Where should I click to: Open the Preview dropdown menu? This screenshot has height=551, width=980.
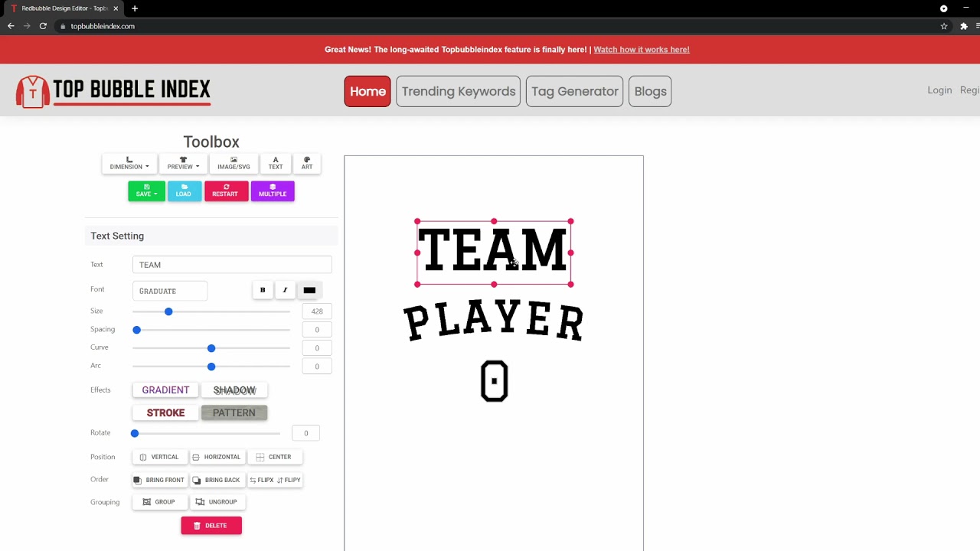183,164
